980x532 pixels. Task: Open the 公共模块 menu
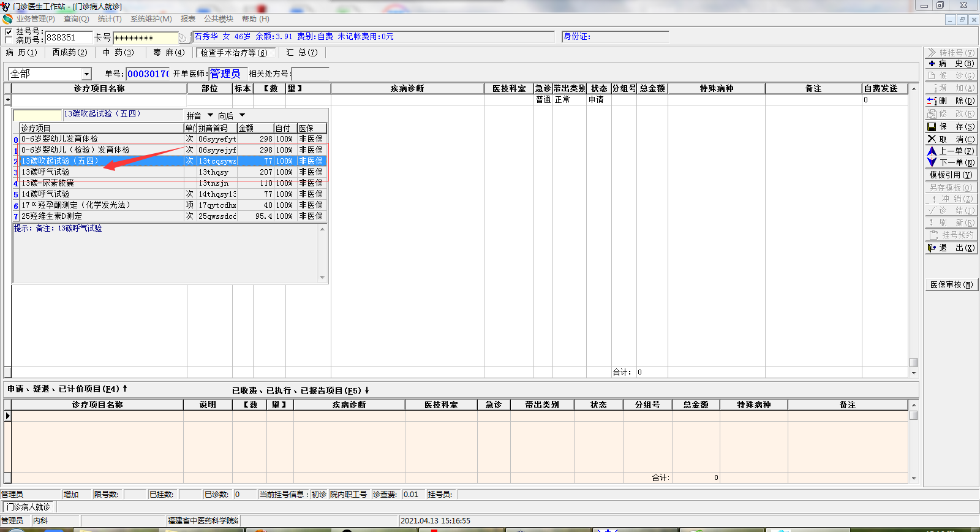(219, 19)
